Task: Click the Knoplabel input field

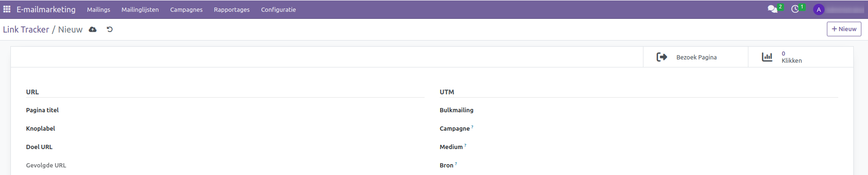Action: (260, 128)
